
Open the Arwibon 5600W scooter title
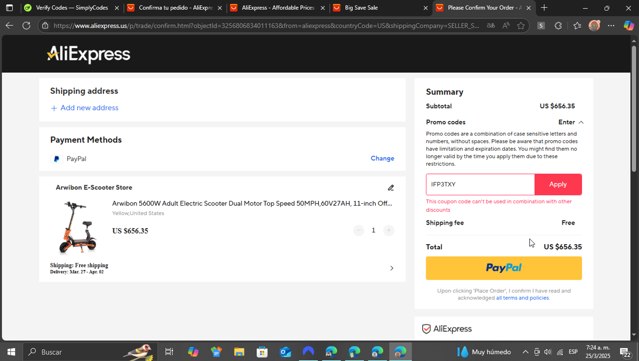[252, 203]
